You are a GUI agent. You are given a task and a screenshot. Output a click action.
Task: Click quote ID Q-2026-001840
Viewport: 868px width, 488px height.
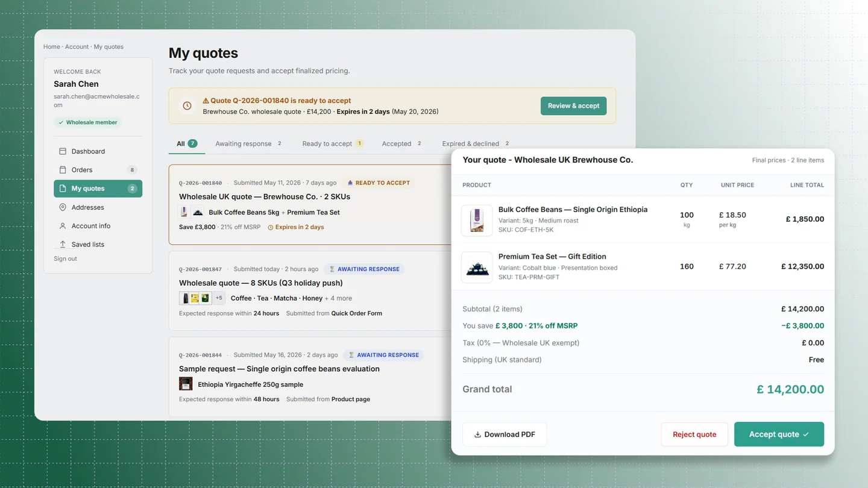(x=200, y=183)
